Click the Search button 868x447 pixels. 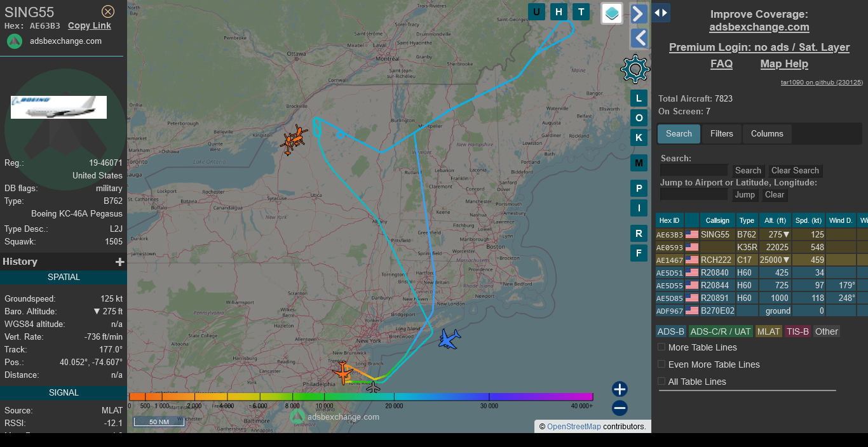[748, 171]
